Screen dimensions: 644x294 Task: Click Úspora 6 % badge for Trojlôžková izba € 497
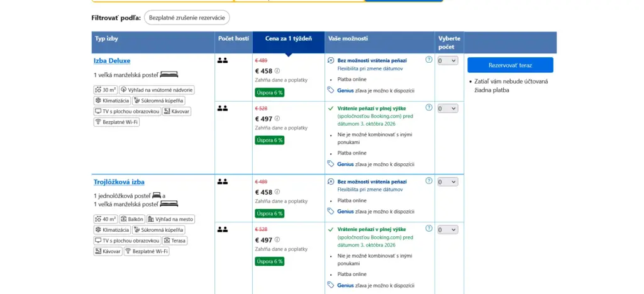click(269, 261)
